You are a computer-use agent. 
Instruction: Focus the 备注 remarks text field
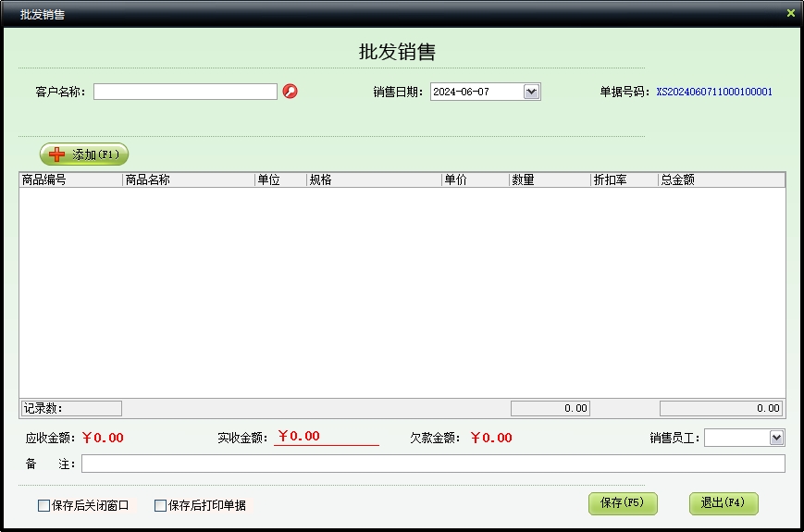pos(432,464)
